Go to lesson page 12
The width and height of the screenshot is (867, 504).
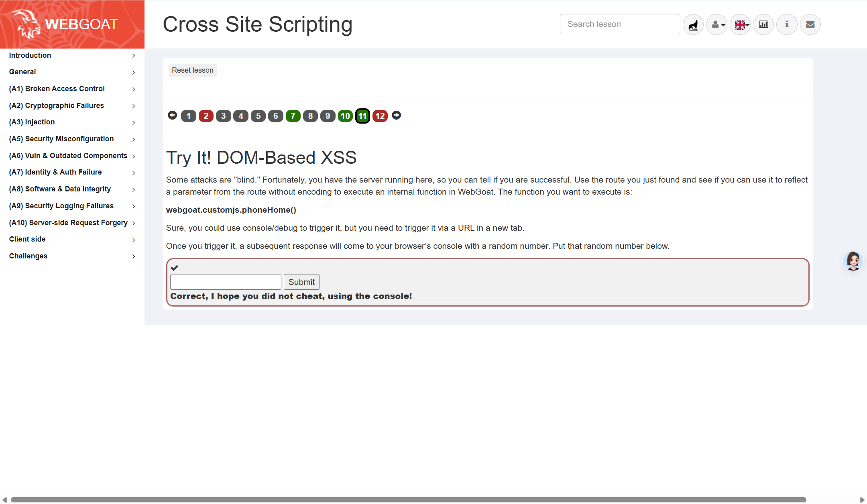(x=380, y=116)
